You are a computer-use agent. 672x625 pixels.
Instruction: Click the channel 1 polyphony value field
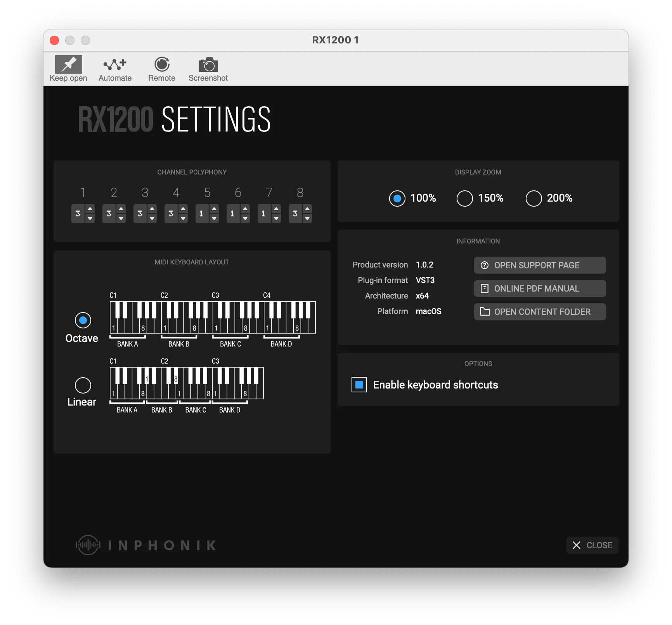coord(78,214)
